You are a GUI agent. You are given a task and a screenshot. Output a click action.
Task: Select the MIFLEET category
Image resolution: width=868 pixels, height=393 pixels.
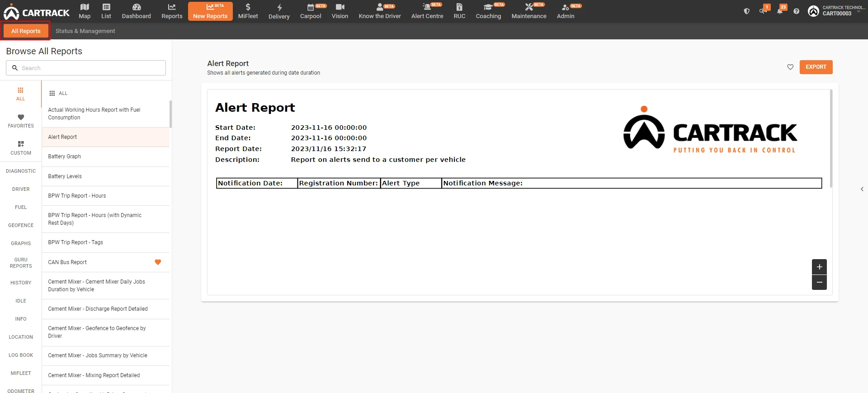pos(21,373)
